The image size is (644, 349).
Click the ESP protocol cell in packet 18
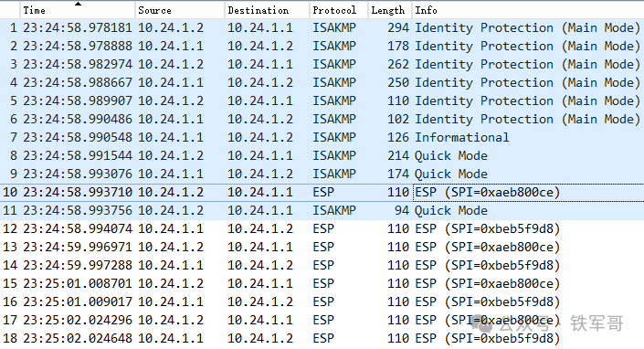[323, 338]
